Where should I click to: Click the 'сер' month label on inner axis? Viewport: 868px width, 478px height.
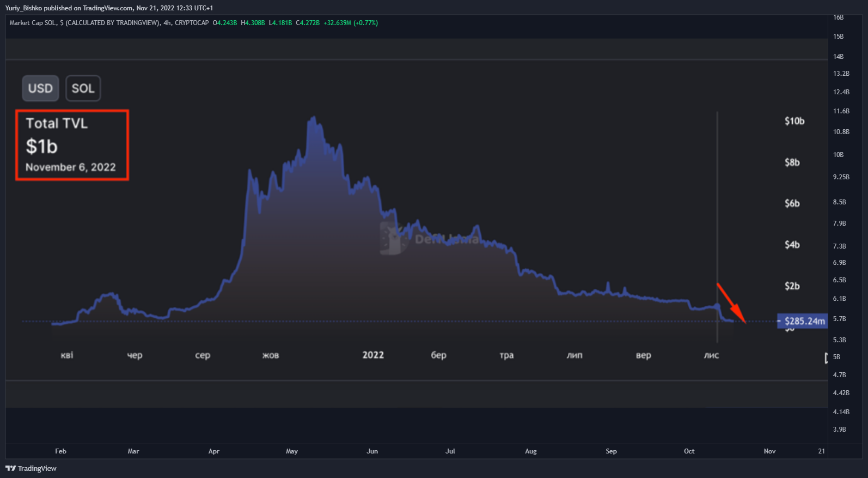203,355
